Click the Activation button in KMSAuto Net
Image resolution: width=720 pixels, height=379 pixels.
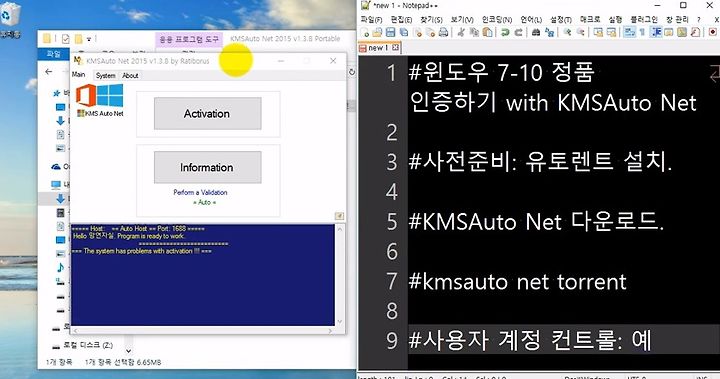click(208, 113)
